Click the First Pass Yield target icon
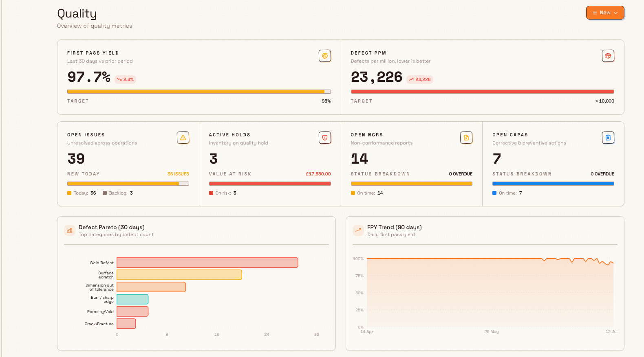 tap(325, 56)
